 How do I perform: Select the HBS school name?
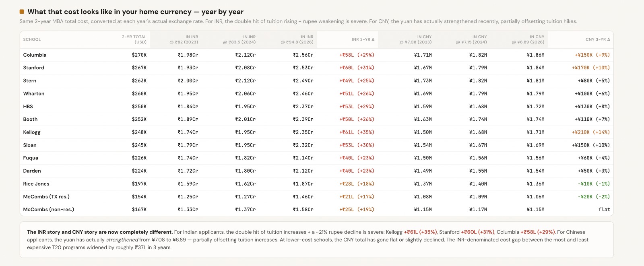28,107
